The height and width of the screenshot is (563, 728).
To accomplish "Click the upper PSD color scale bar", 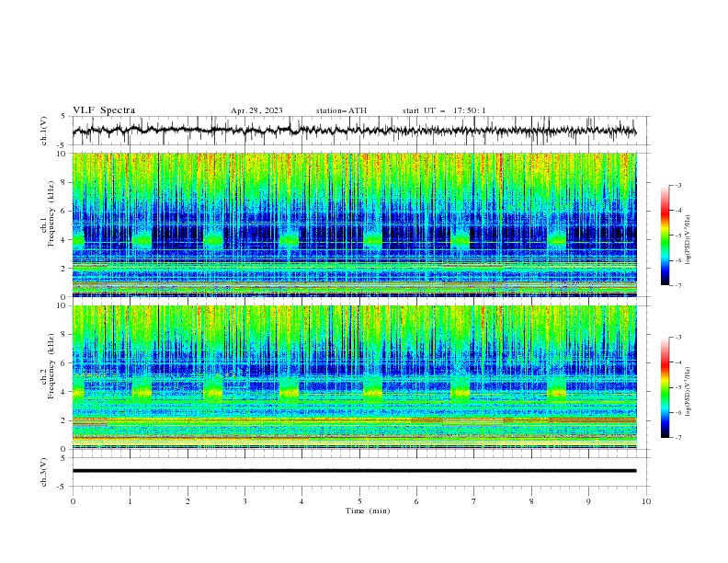I will 665,236.
